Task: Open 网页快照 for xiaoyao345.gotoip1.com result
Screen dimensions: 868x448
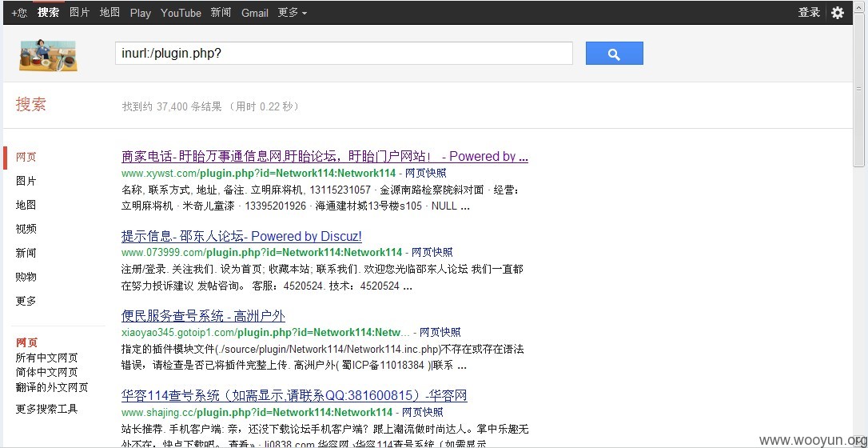Action: [440, 332]
